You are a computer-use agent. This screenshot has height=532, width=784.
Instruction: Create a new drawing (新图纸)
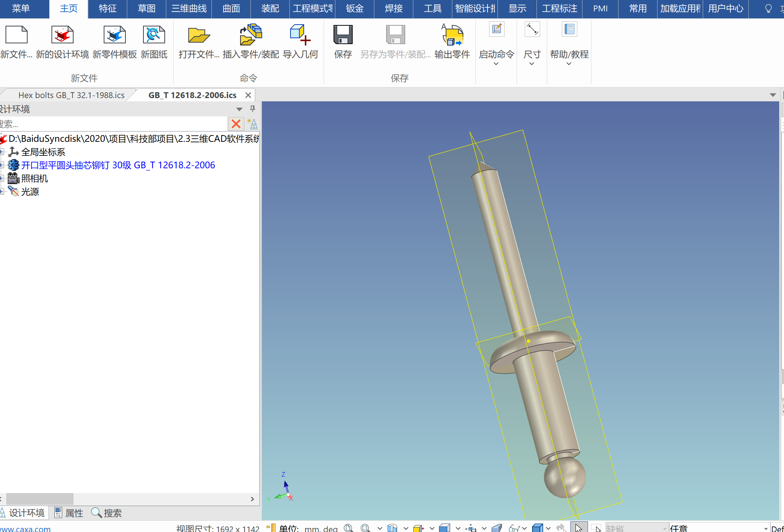[x=154, y=35]
